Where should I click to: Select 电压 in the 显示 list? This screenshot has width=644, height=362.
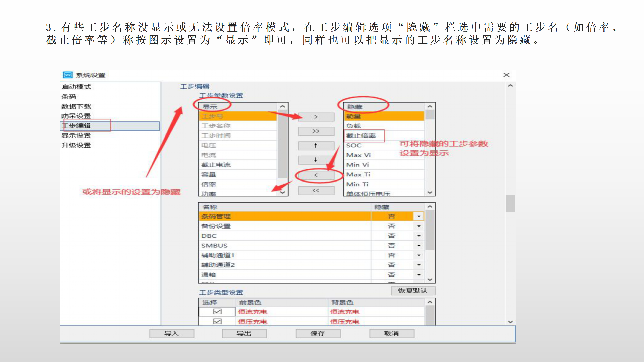238,145
